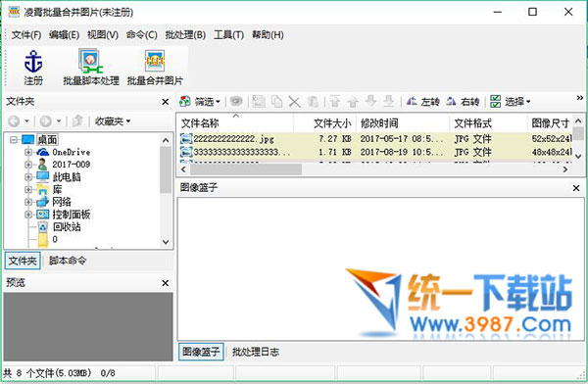Expand the 此电脑 tree node
This screenshot has height=384, width=588.
coord(28,177)
